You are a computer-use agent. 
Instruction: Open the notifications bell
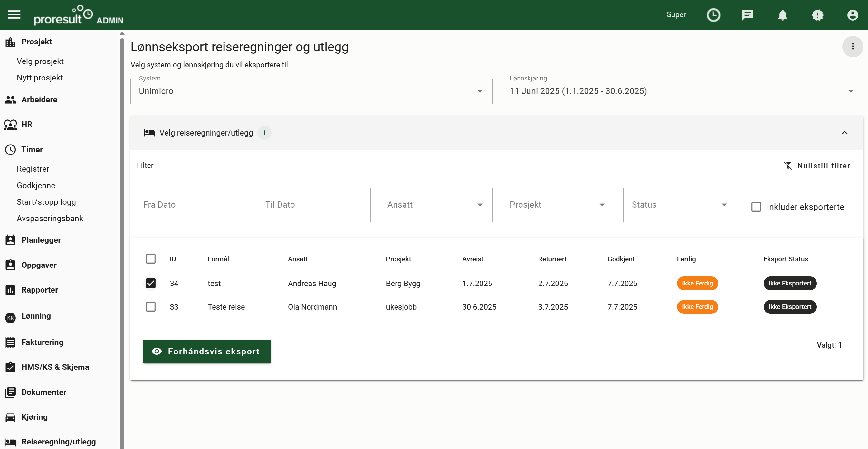point(782,15)
